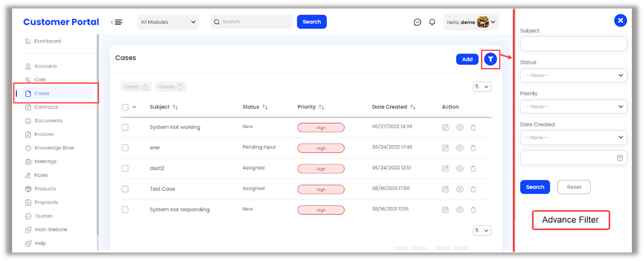The image size is (644, 261).
Task: Collapse sidebar with the hamburger menu icon
Action: pyautogui.click(x=116, y=22)
